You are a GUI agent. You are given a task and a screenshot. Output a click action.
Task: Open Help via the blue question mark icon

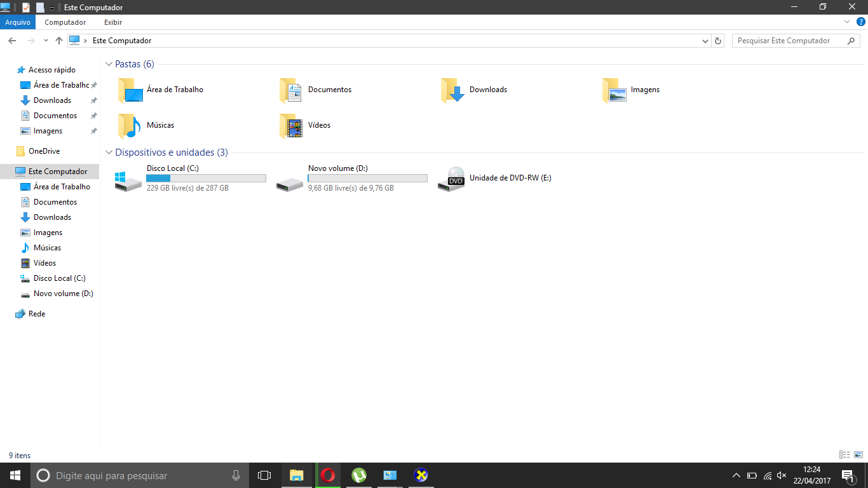coord(861,22)
